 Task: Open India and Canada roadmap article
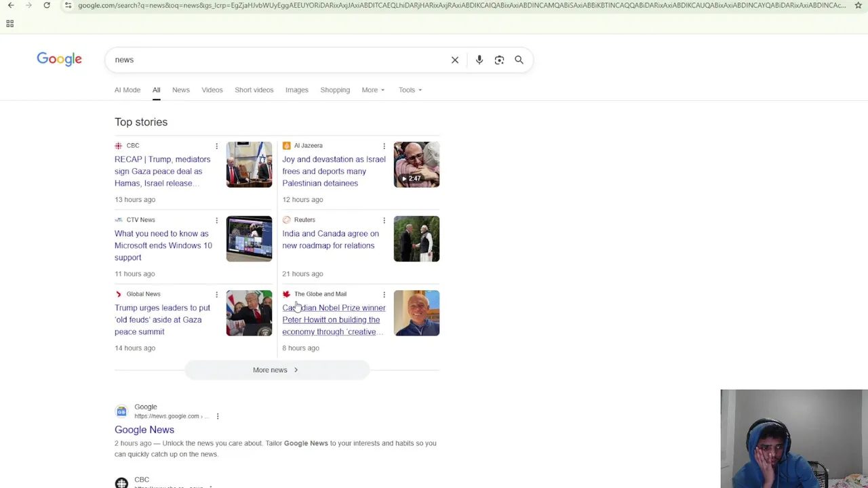[330, 239]
